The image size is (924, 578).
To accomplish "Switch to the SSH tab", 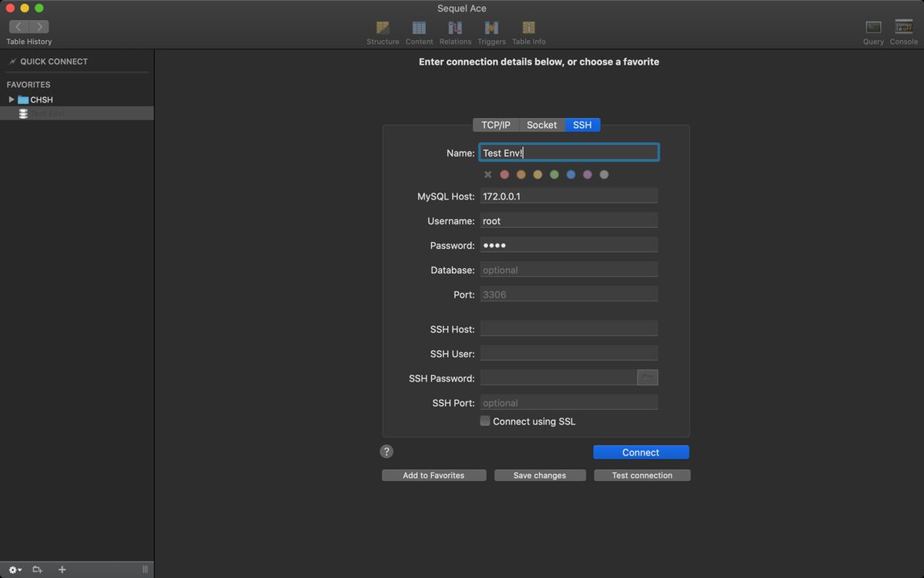I will tap(582, 125).
